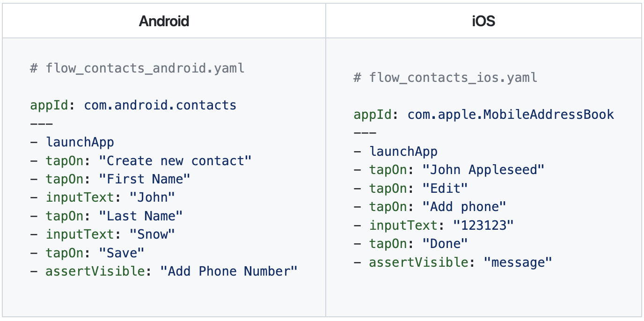Click the com.apple.MobileAddressBook appId value
Viewport: 644px width, 321px height.
[511, 114]
